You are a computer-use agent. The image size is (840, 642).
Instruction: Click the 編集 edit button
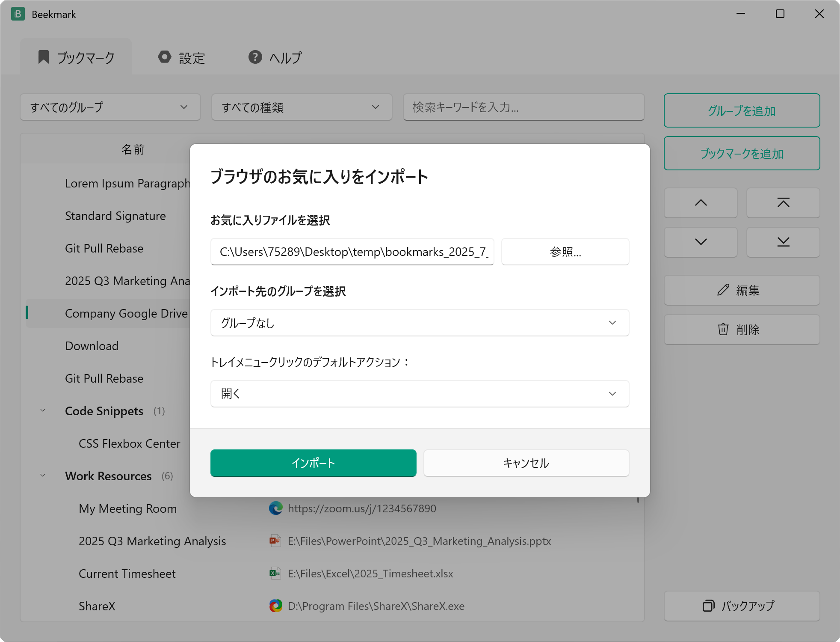[742, 290]
